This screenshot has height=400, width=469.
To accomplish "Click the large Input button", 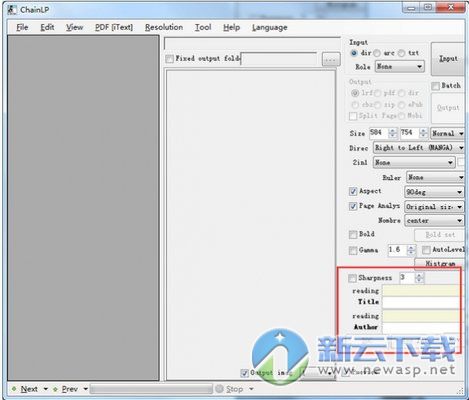I will pyautogui.click(x=448, y=59).
